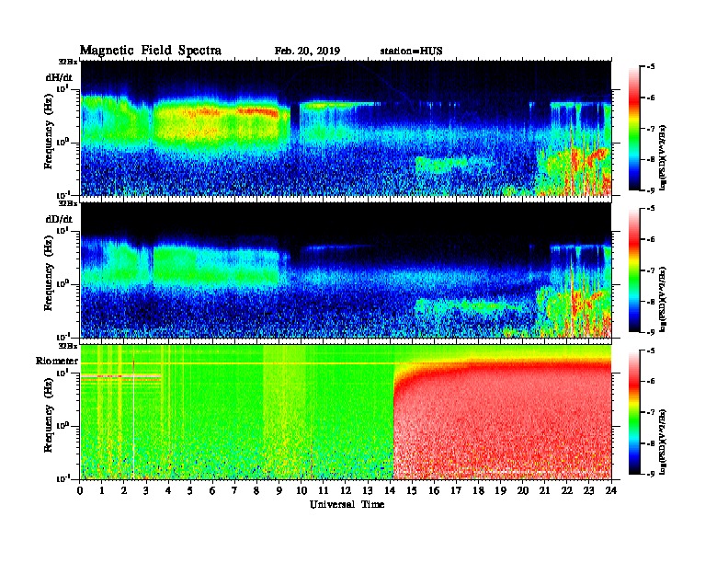Click hour "6" on the time axis
728x563 pixels.
pyautogui.click(x=212, y=490)
